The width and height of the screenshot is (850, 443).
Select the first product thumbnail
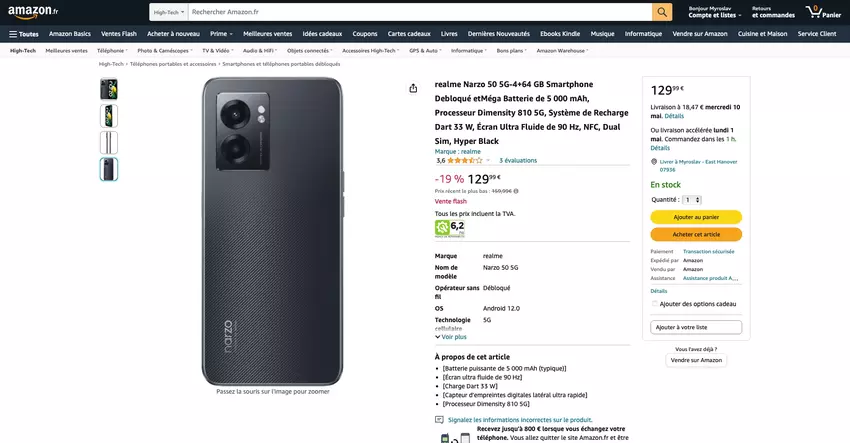(109, 89)
